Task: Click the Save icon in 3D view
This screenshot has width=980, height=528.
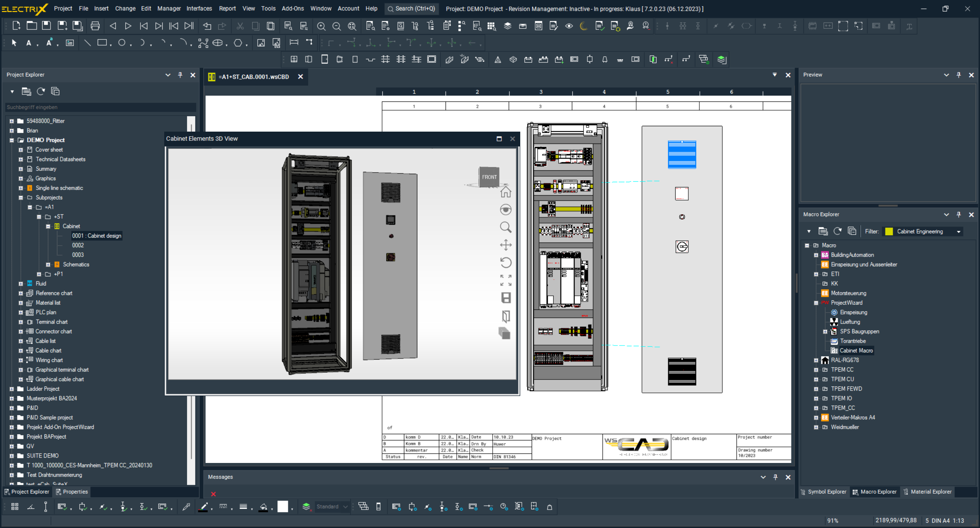Action: click(x=505, y=298)
